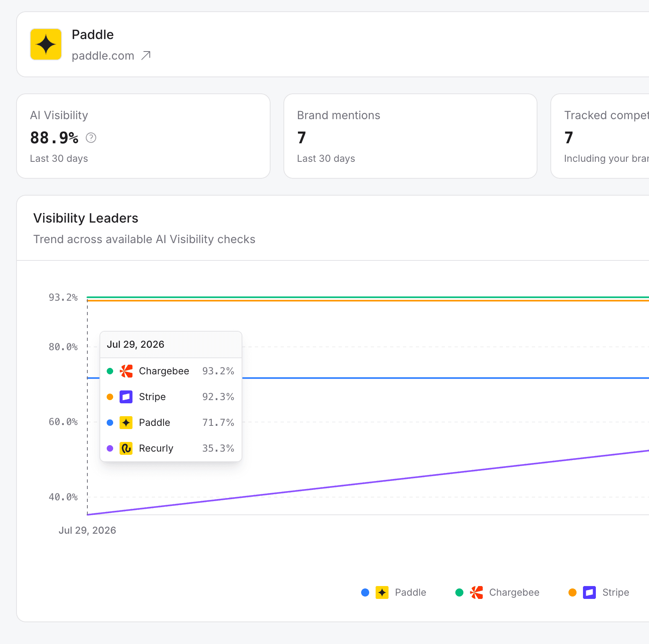Click the 60.0% y-axis label
Viewport: 649px width, 644px height.
tap(63, 422)
